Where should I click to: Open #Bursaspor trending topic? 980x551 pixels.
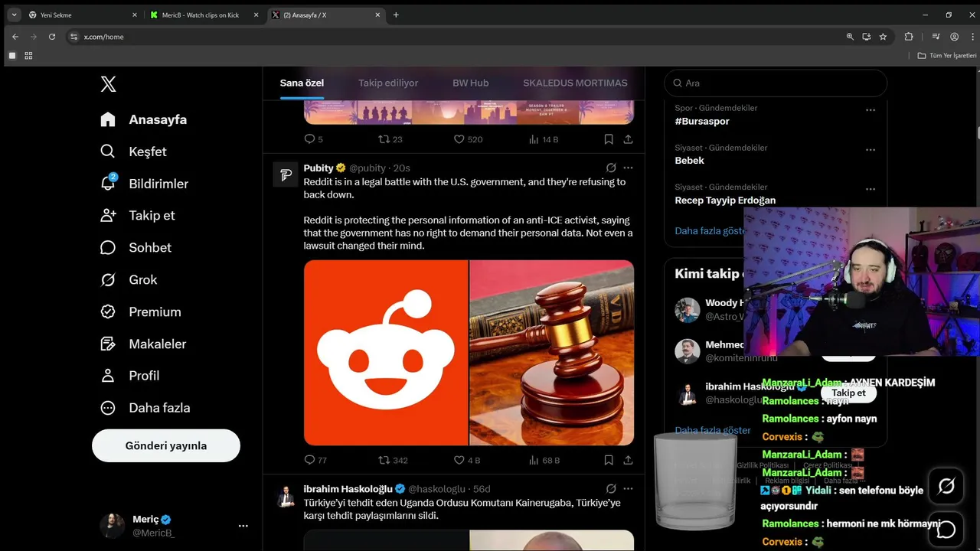click(x=702, y=121)
